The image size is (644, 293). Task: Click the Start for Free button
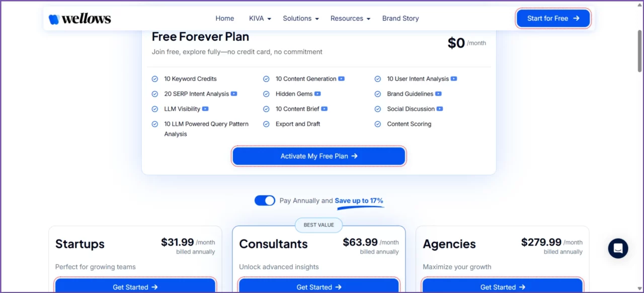pyautogui.click(x=553, y=18)
